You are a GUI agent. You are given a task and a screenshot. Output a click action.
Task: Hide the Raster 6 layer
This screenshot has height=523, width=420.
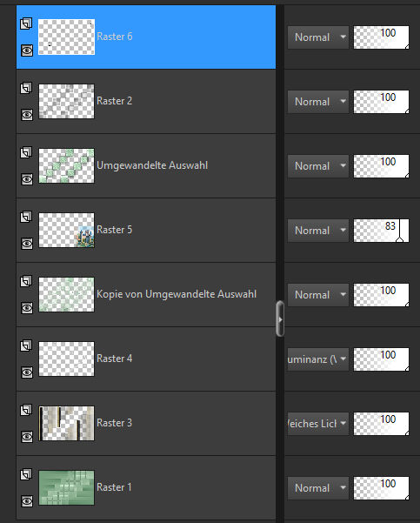click(x=27, y=50)
